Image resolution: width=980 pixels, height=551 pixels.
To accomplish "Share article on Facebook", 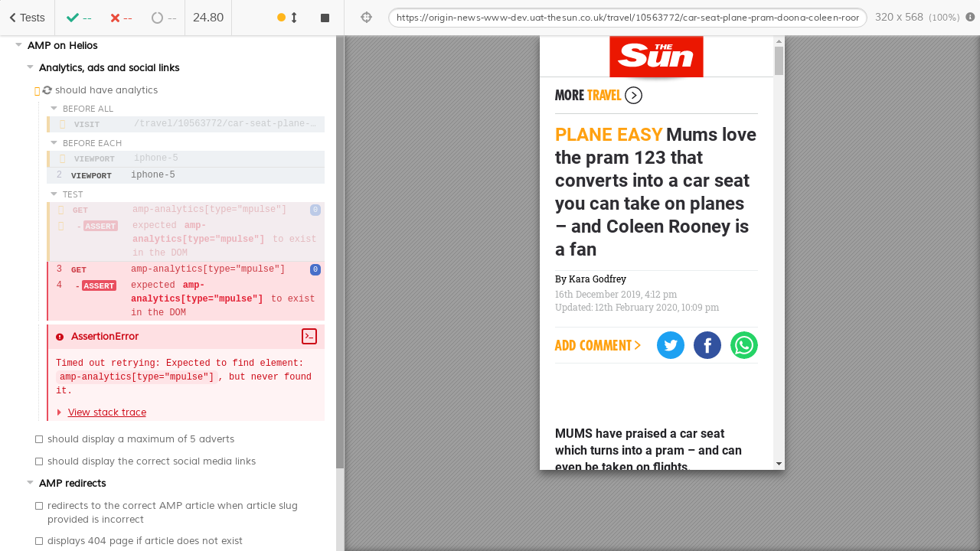I will pos(707,345).
